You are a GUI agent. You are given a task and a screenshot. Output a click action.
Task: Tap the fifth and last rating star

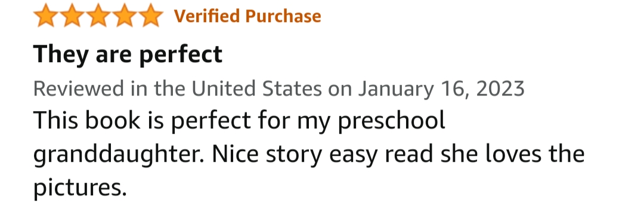point(151,16)
